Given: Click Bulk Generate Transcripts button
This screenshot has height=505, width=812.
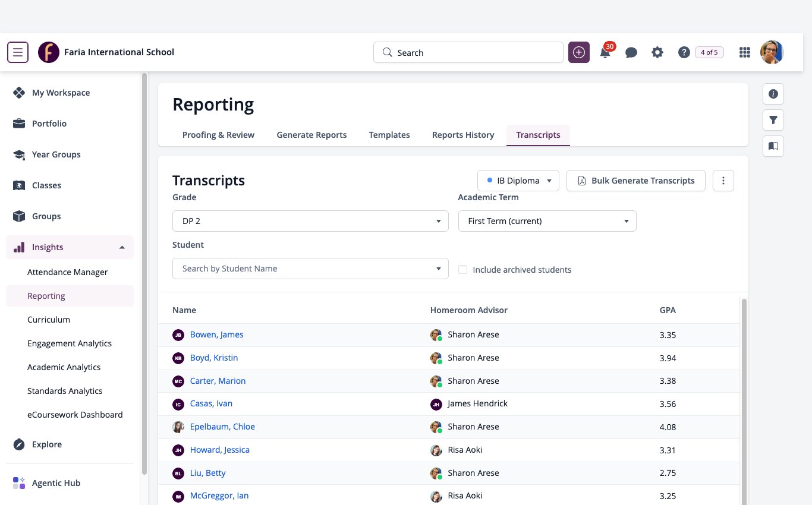Looking at the screenshot, I should pos(636,181).
